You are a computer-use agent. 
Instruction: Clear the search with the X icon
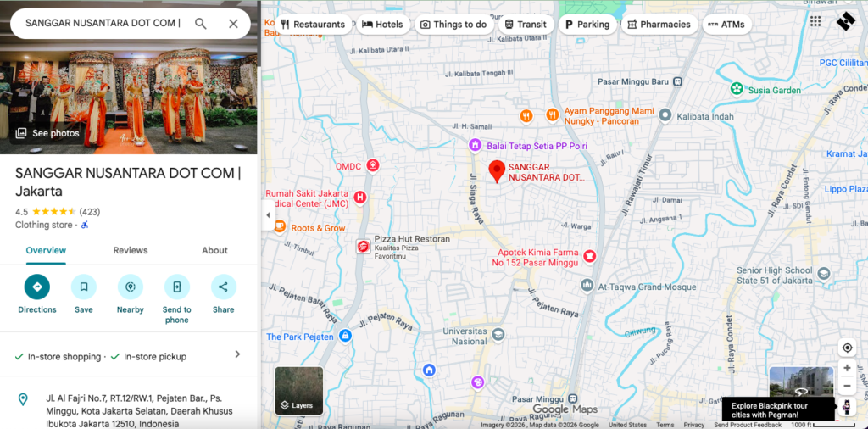233,24
